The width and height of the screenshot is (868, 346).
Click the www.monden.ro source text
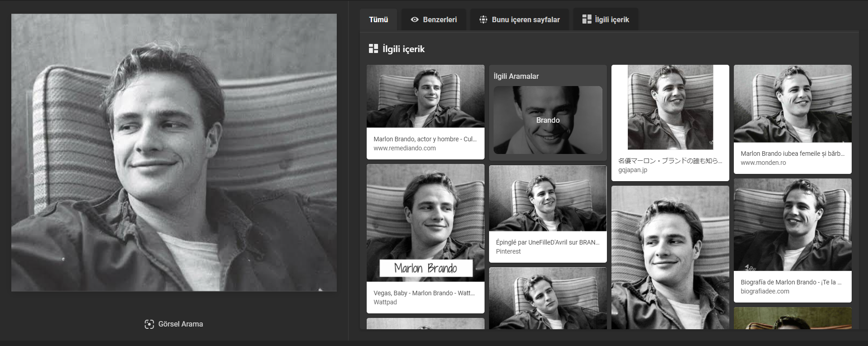(763, 163)
